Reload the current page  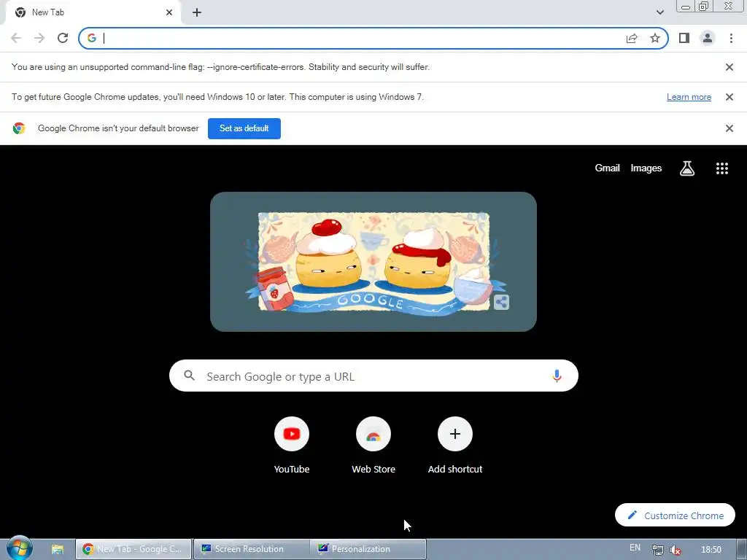coord(63,38)
